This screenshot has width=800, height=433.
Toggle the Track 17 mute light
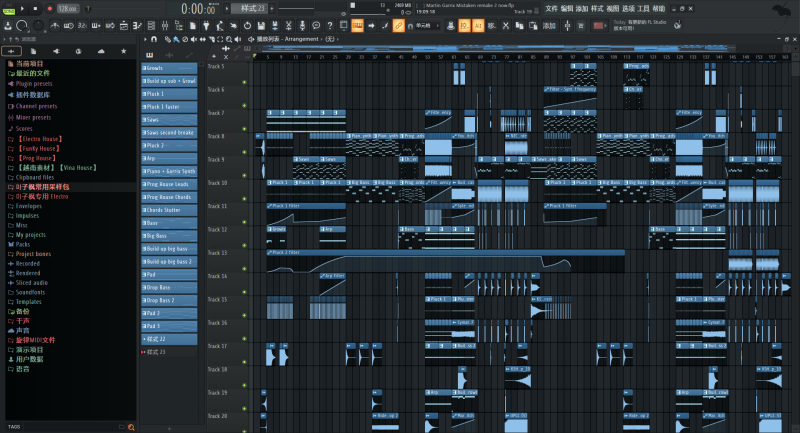click(x=244, y=362)
